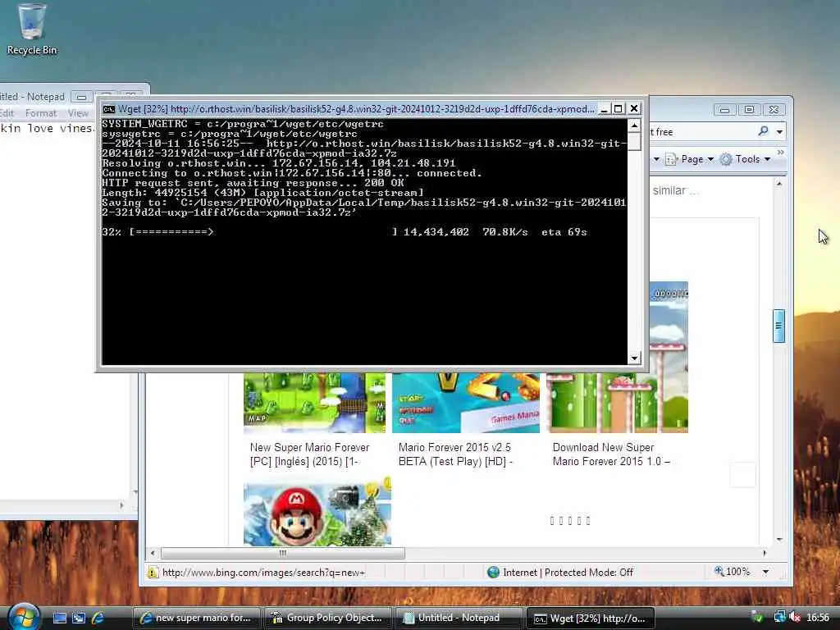840x630 pixels.
Task: Switch to new super mario taskbar button
Action: (x=195, y=619)
